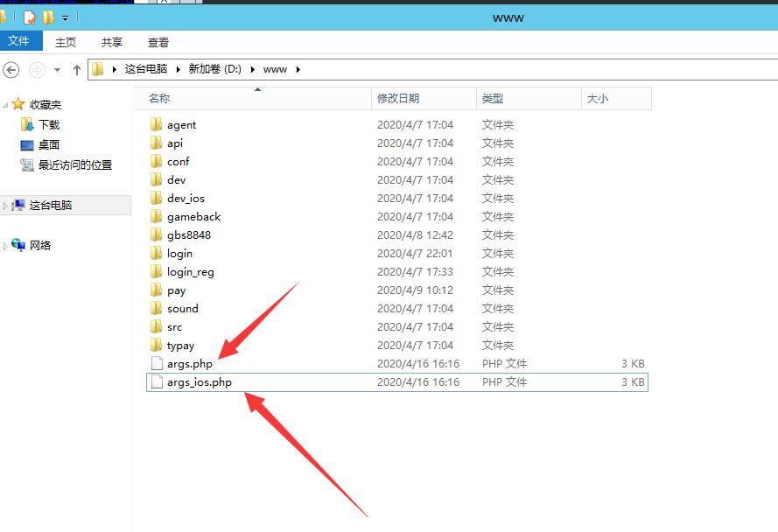Open the recent locations dropdown arrow
Image resolution: width=778 pixels, height=532 pixels.
(x=58, y=70)
